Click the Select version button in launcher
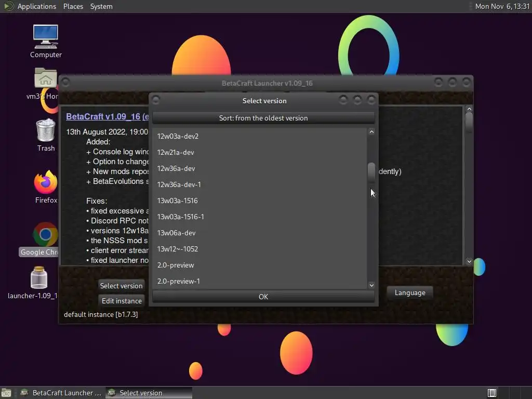The height and width of the screenshot is (399, 532). tap(121, 286)
